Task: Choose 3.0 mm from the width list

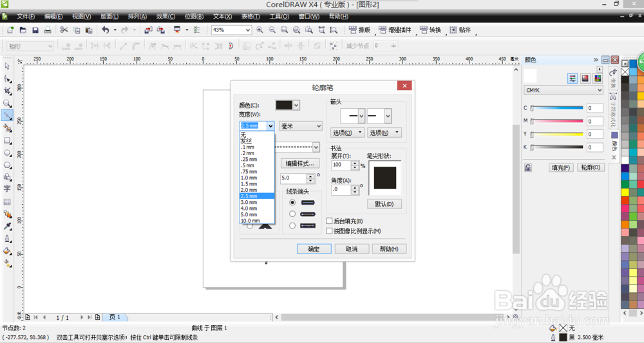Action: (257, 202)
